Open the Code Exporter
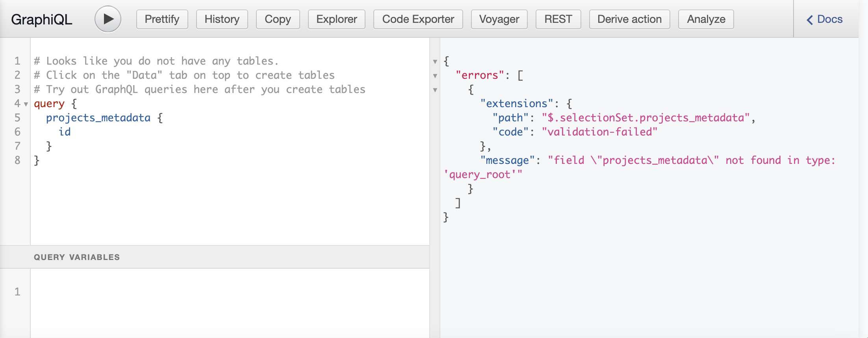Image resolution: width=868 pixels, height=338 pixels. pos(418,19)
